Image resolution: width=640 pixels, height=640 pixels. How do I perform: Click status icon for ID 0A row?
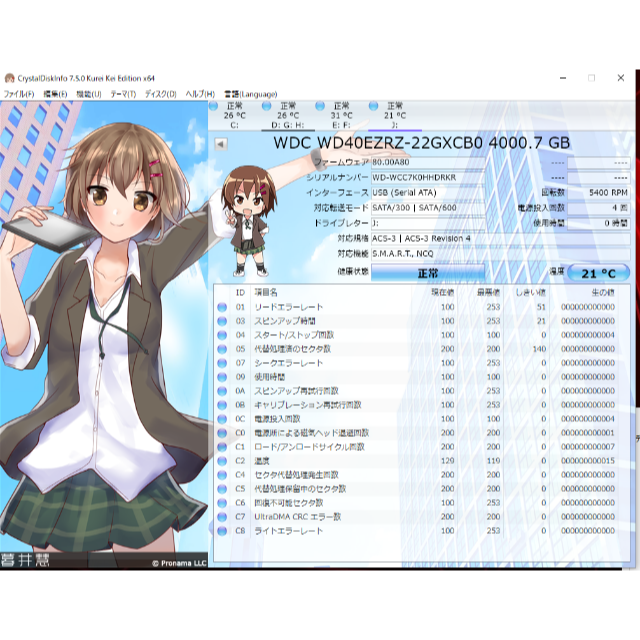point(222,391)
